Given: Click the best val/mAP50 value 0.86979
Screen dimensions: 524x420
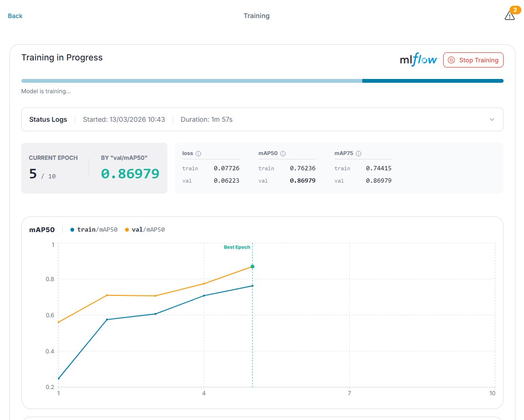Looking at the screenshot, I should pyautogui.click(x=130, y=174).
